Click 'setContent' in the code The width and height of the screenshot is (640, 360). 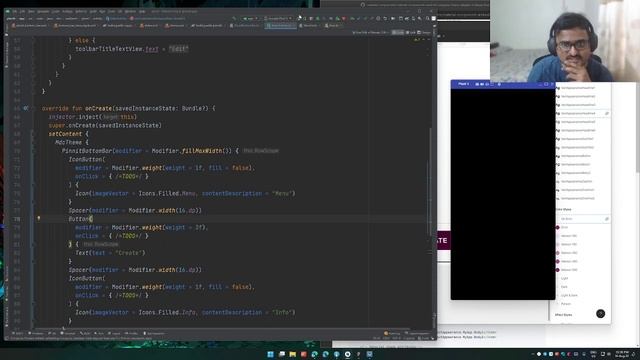point(65,134)
